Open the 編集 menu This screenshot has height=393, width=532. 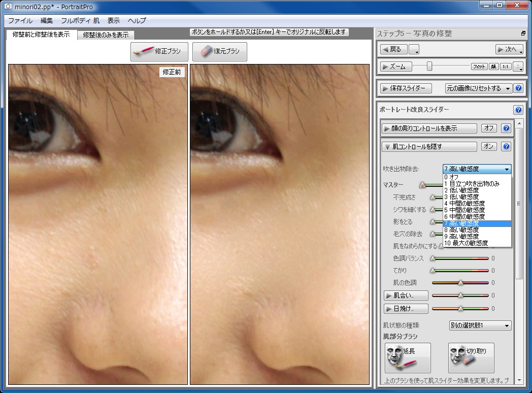(x=47, y=21)
